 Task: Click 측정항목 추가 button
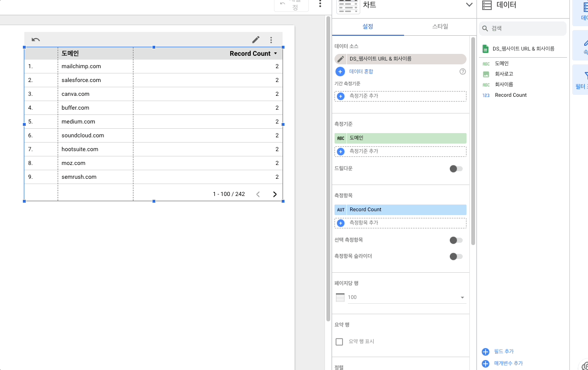[400, 223]
